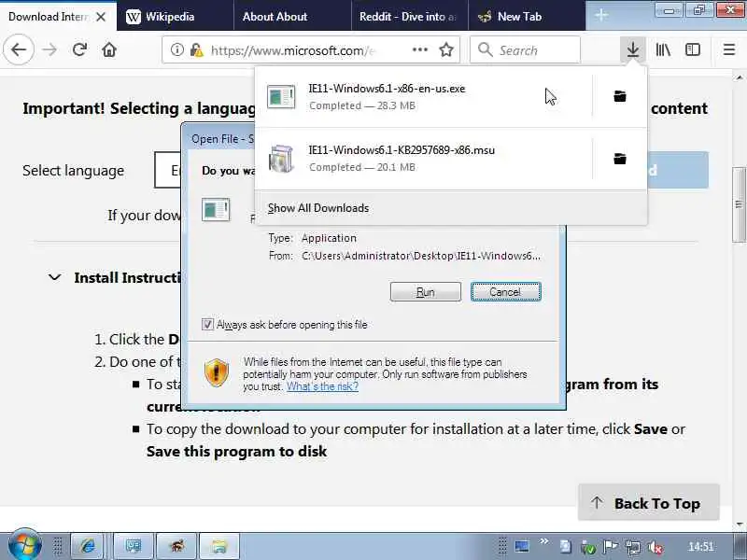The image size is (747, 560).
Task: Collapse the Install Instructions section
Action: (55, 277)
